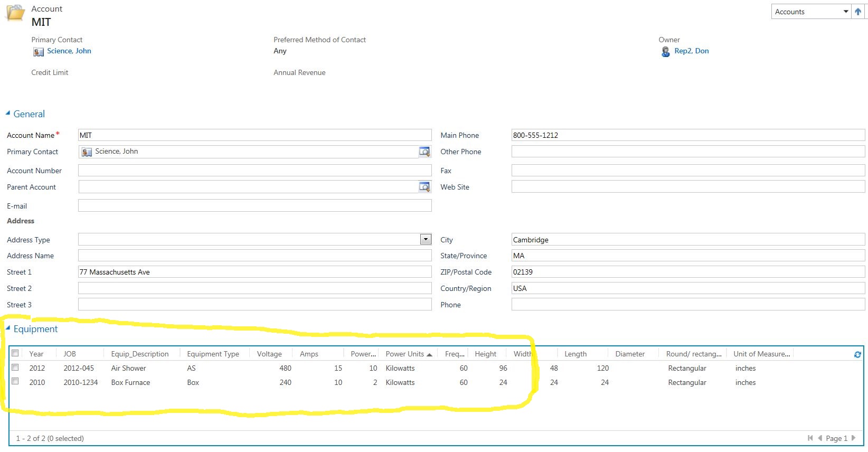Click Main Phone field 800-555-1212
Screen dimensions: 868x452
tap(688, 135)
